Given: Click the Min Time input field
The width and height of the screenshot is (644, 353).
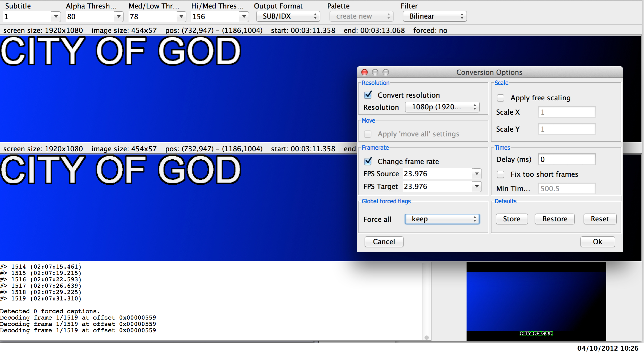Looking at the screenshot, I should [567, 188].
